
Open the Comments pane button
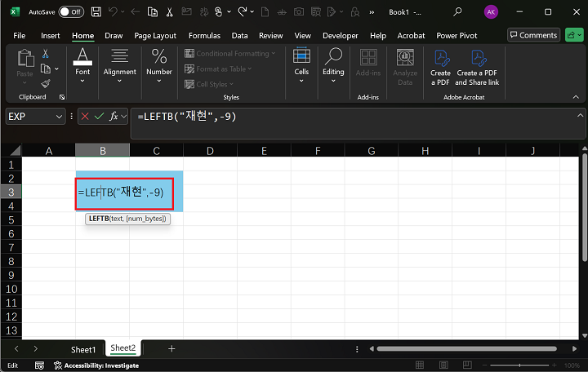(533, 35)
